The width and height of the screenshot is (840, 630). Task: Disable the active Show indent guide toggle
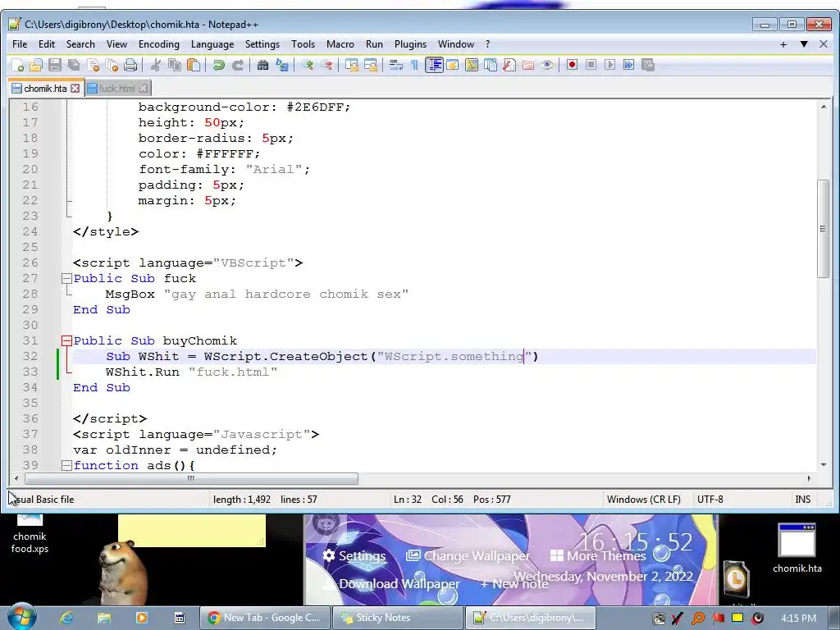point(434,65)
